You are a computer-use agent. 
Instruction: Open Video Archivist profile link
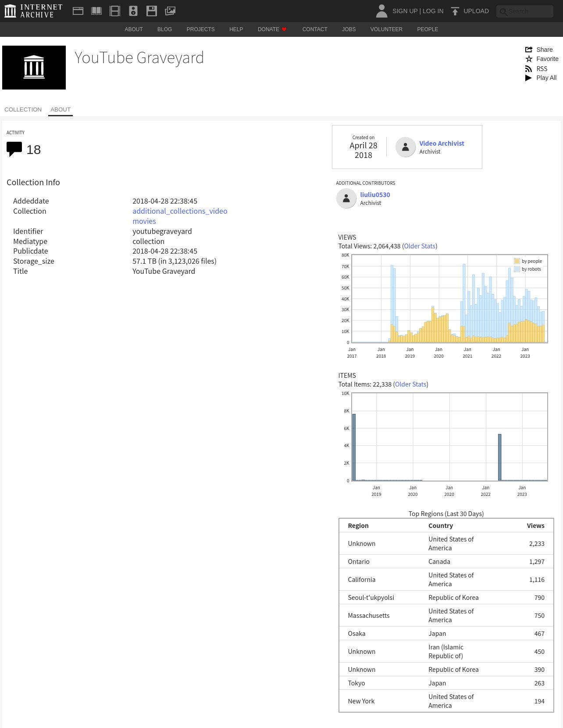tap(442, 143)
